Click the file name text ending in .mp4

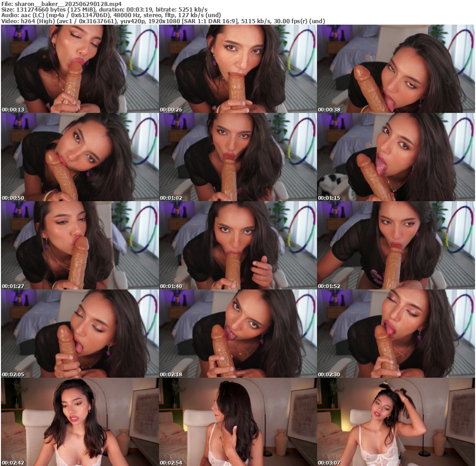pos(68,4)
